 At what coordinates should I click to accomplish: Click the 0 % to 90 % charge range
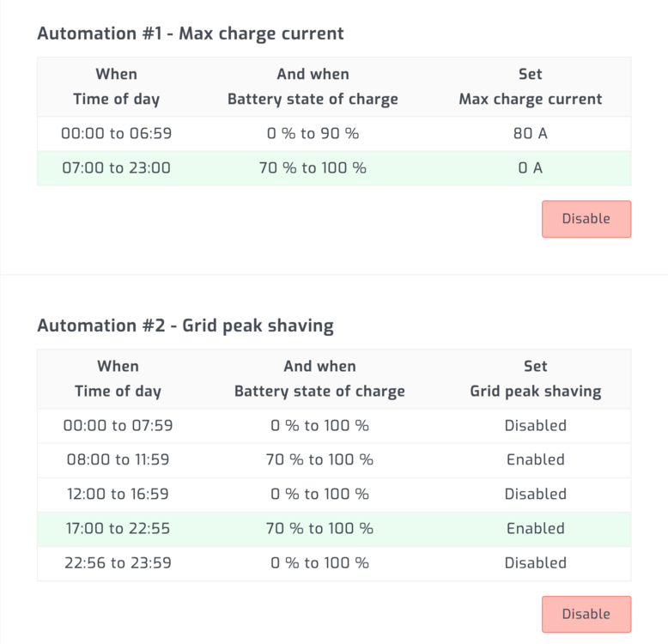pos(313,134)
